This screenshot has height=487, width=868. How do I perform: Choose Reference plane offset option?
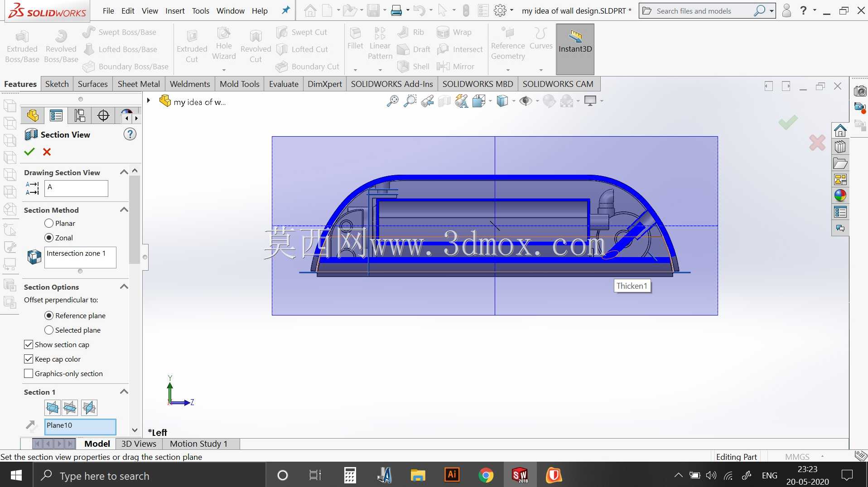[49, 316]
